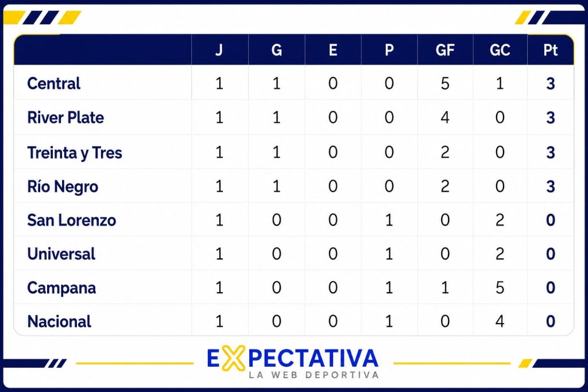
Task: Select Río Negro team name
Action: coord(63,187)
